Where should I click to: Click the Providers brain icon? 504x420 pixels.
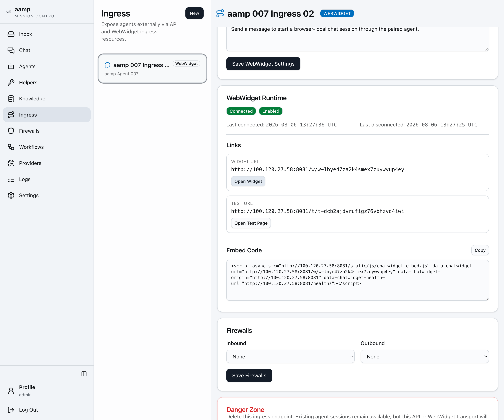pos(11,163)
